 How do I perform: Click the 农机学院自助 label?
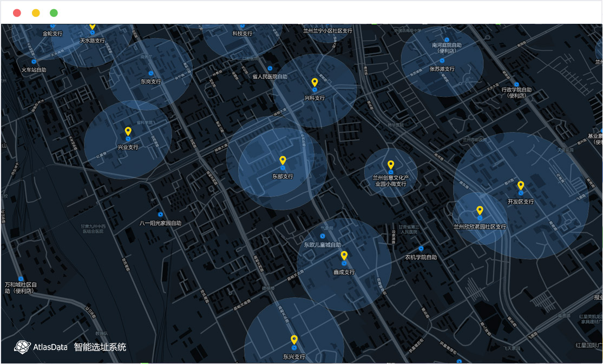(421, 257)
